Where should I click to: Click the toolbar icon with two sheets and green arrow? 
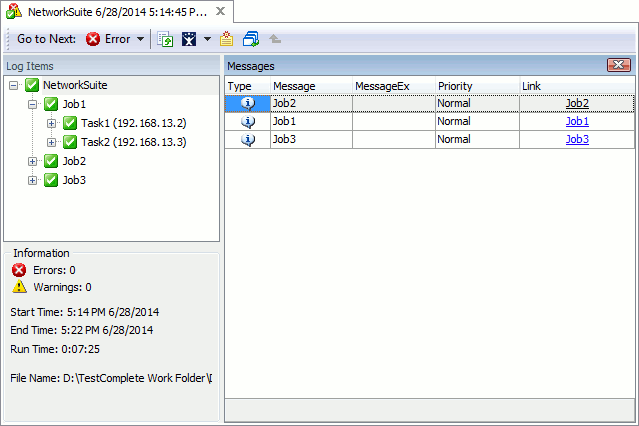coord(165,39)
